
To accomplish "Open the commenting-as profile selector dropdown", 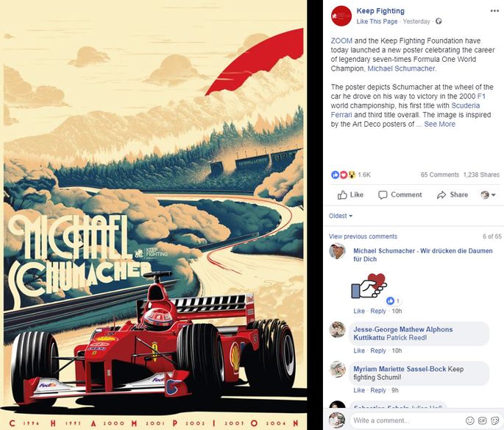I will tap(488, 194).
